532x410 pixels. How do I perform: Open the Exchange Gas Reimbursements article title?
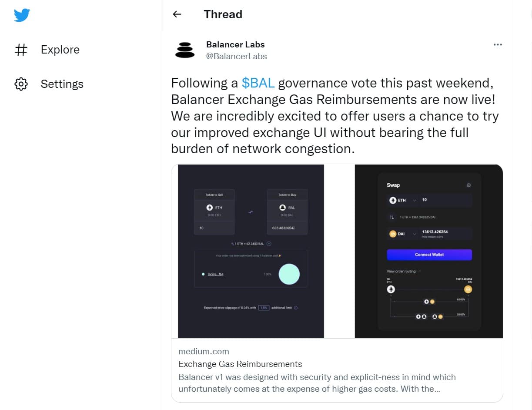240,364
